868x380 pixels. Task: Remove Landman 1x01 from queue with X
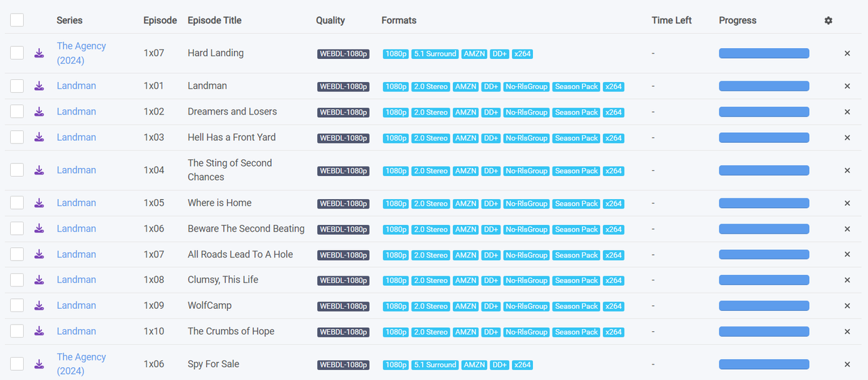point(847,86)
